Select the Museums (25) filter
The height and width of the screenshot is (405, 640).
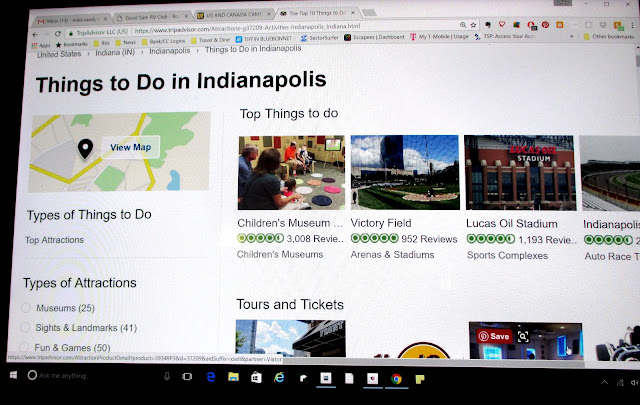[x=26, y=307]
